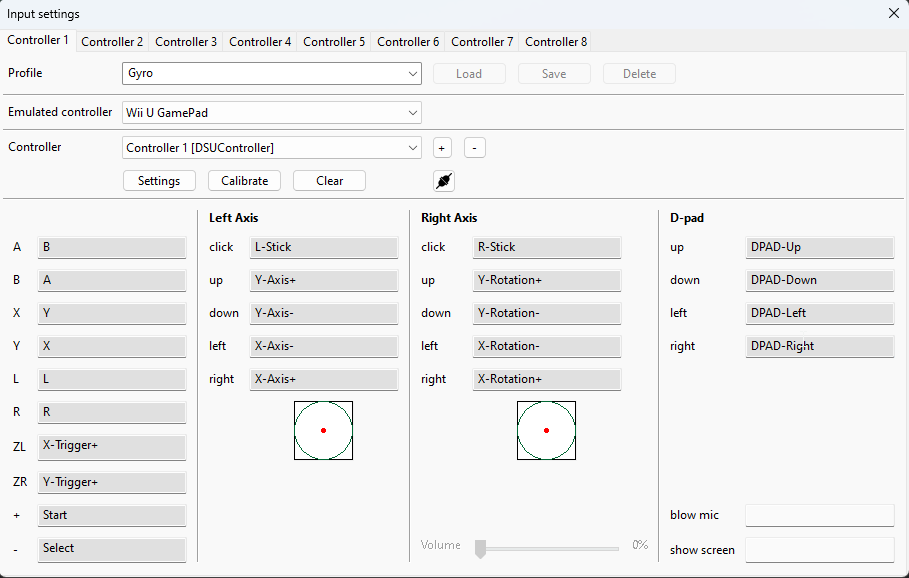909x578 pixels.
Task: Expand the Emulated controller dropdown
Action: point(271,113)
